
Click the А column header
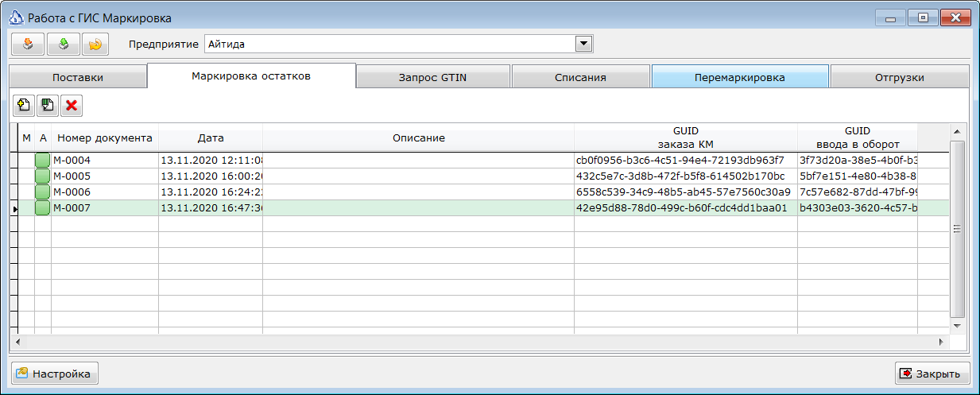[43, 137]
